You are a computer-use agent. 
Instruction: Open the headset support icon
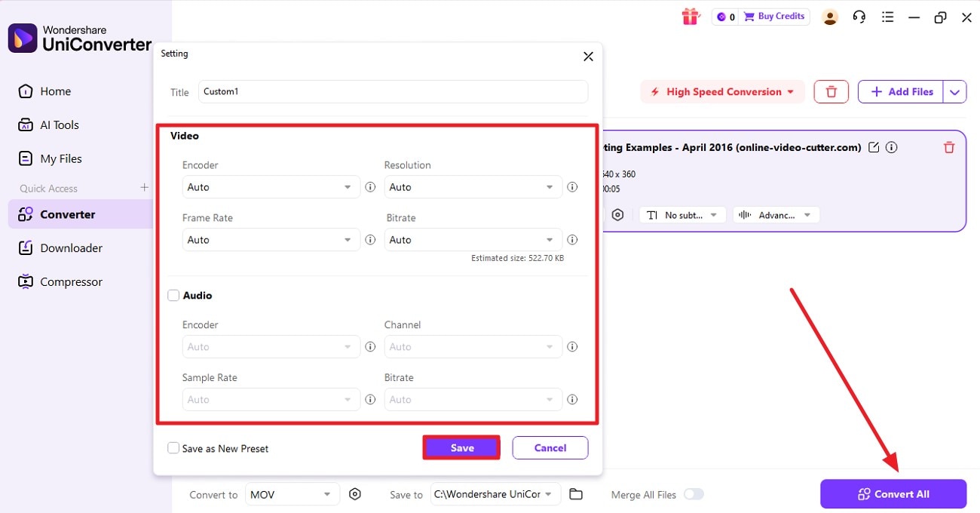pos(859,17)
